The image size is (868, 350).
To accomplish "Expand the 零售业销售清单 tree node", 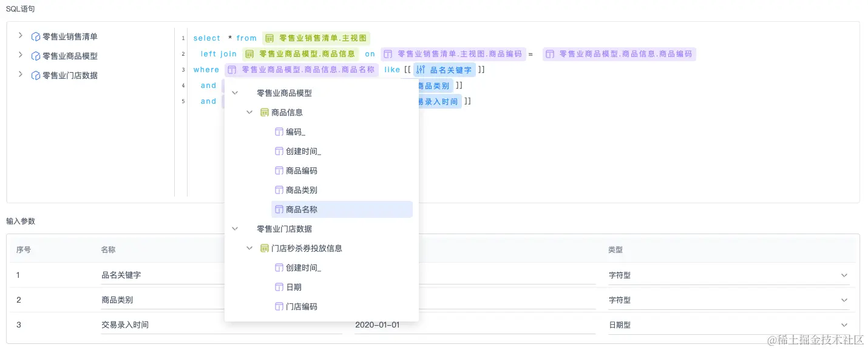I will tap(20, 36).
